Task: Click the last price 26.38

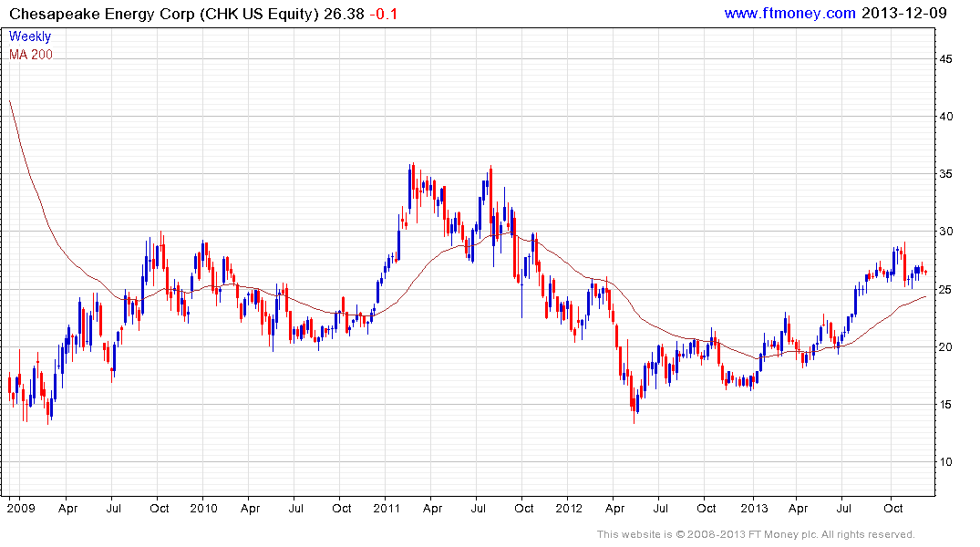Action: 344,14
